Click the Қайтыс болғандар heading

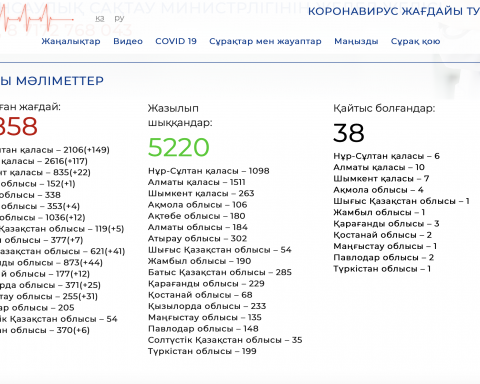pyautogui.click(x=384, y=108)
